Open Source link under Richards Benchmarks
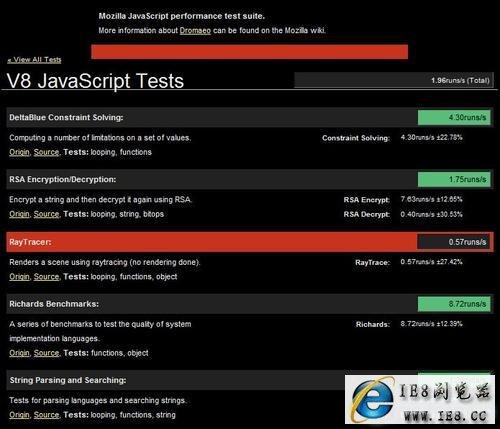The width and height of the screenshot is (500, 429). [x=46, y=353]
